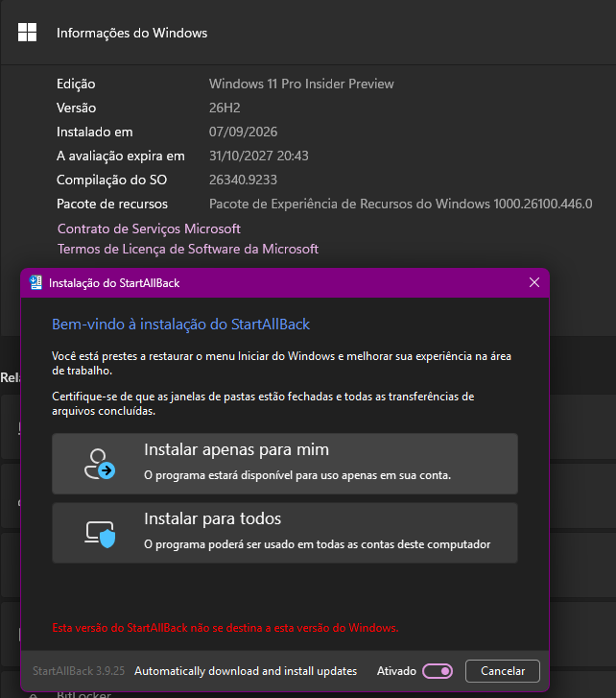The width and height of the screenshot is (616, 698).
Task: Click the Instalado em label
Action: pos(95,132)
